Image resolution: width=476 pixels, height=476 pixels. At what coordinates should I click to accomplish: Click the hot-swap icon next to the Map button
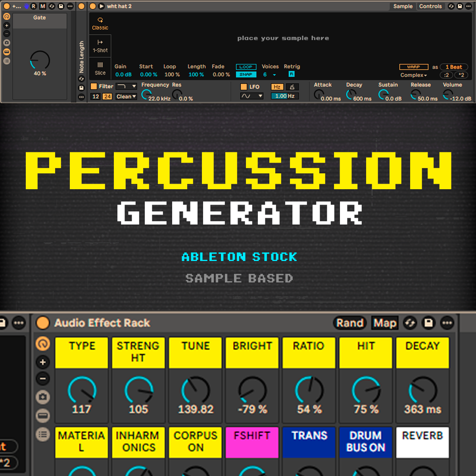coord(410,323)
